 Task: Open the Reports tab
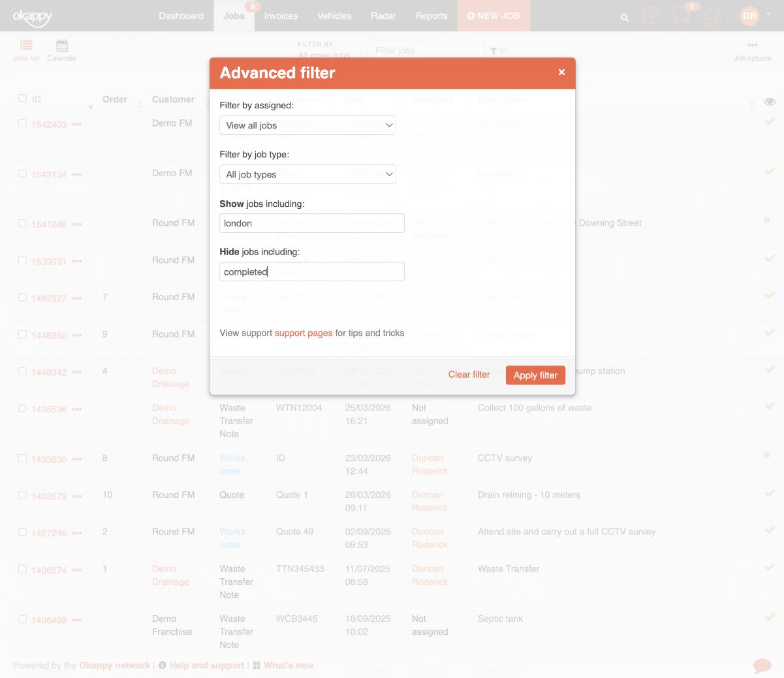point(431,16)
